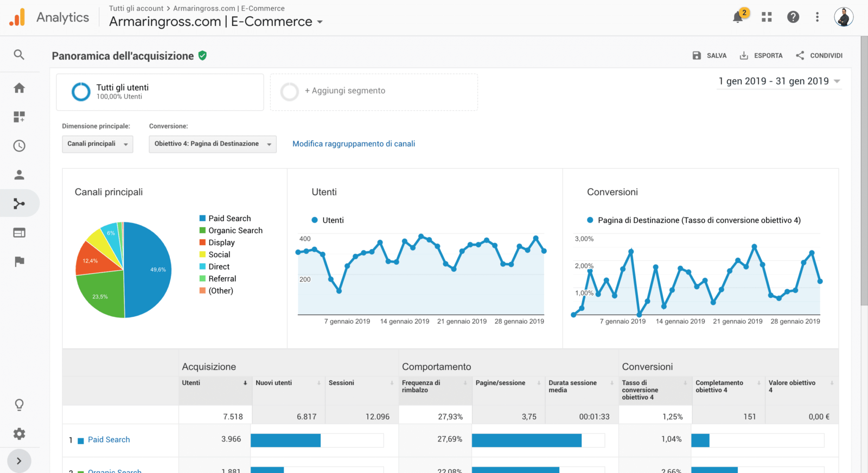
Task: Go to Home in the sidebar
Action: pyautogui.click(x=19, y=88)
